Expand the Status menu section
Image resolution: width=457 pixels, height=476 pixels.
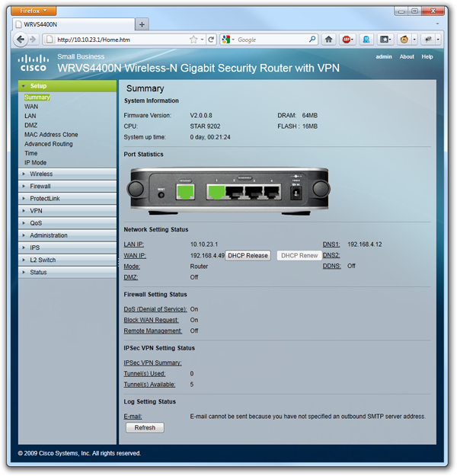coord(67,273)
